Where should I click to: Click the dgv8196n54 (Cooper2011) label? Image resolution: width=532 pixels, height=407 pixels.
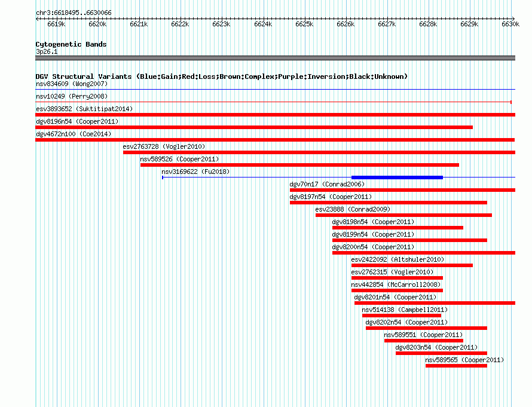(x=77, y=121)
